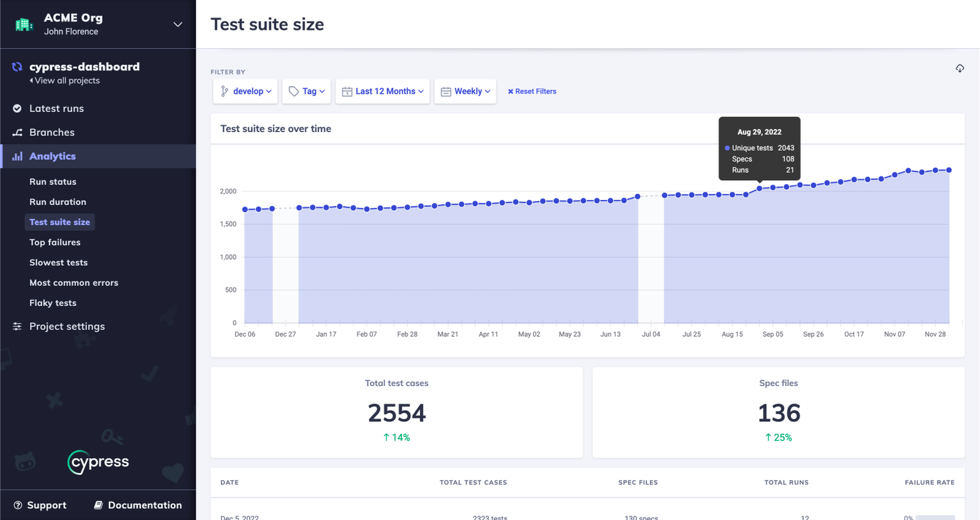Open the Last 12 Months date range dropdown
The width and height of the screenshot is (980, 520).
pyautogui.click(x=382, y=91)
